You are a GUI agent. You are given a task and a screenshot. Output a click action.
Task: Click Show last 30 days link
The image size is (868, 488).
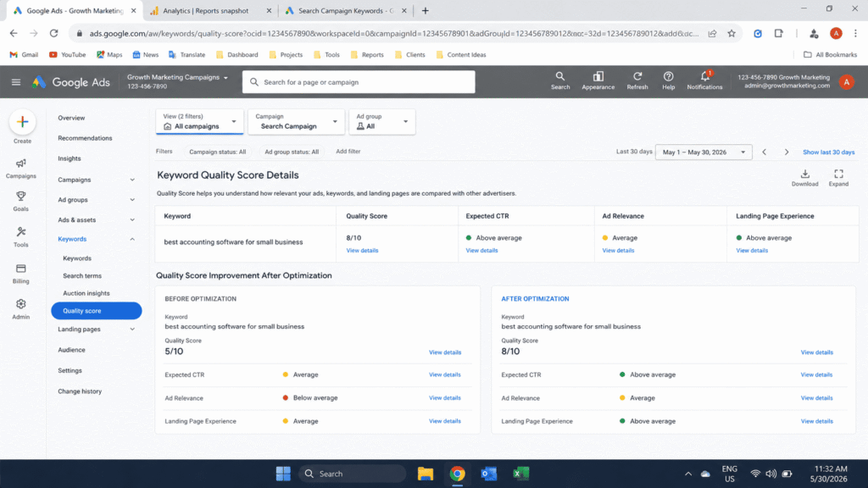[828, 152]
